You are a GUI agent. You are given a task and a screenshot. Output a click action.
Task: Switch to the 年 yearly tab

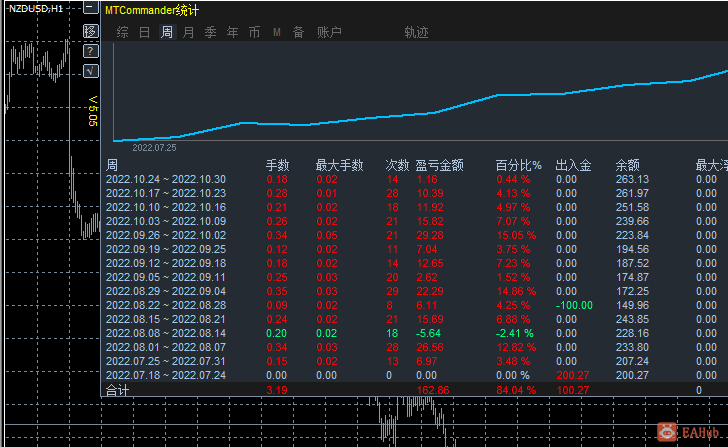[x=232, y=32]
